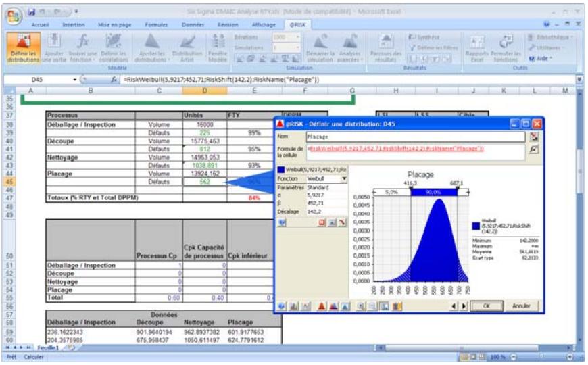Click Démarrer la simulation
The image size is (588, 365).
pyautogui.click(x=320, y=47)
